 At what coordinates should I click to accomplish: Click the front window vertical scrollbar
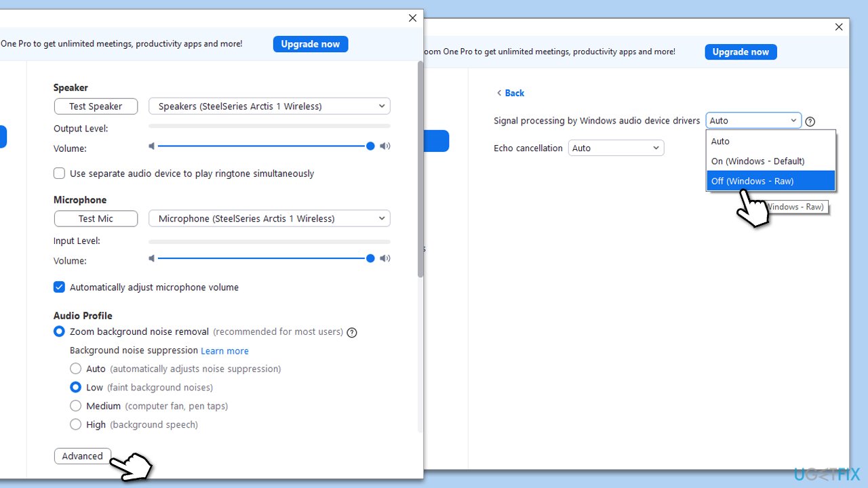[420, 169]
